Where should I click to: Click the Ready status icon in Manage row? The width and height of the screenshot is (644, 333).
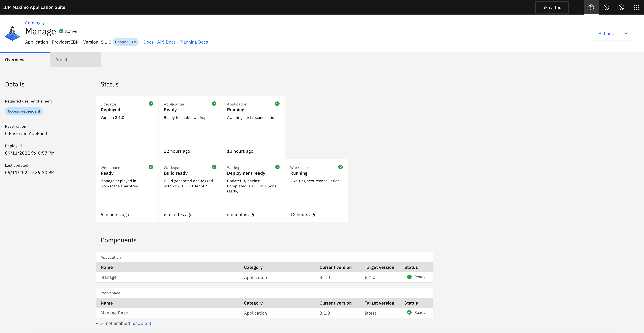point(409,277)
